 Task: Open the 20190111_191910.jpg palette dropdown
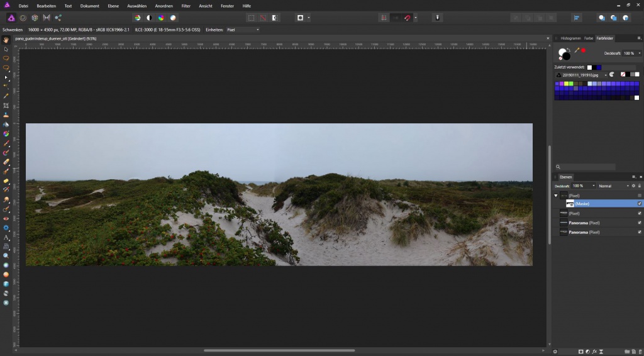click(x=581, y=75)
